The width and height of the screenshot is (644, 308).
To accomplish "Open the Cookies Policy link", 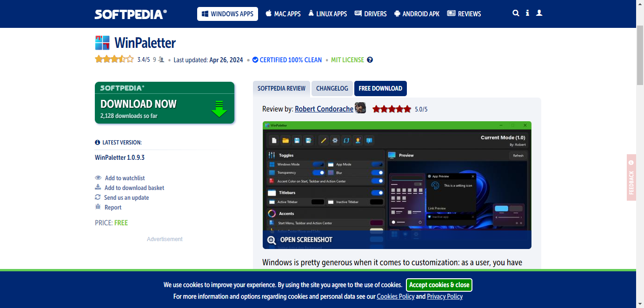I will pyautogui.click(x=395, y=296).
